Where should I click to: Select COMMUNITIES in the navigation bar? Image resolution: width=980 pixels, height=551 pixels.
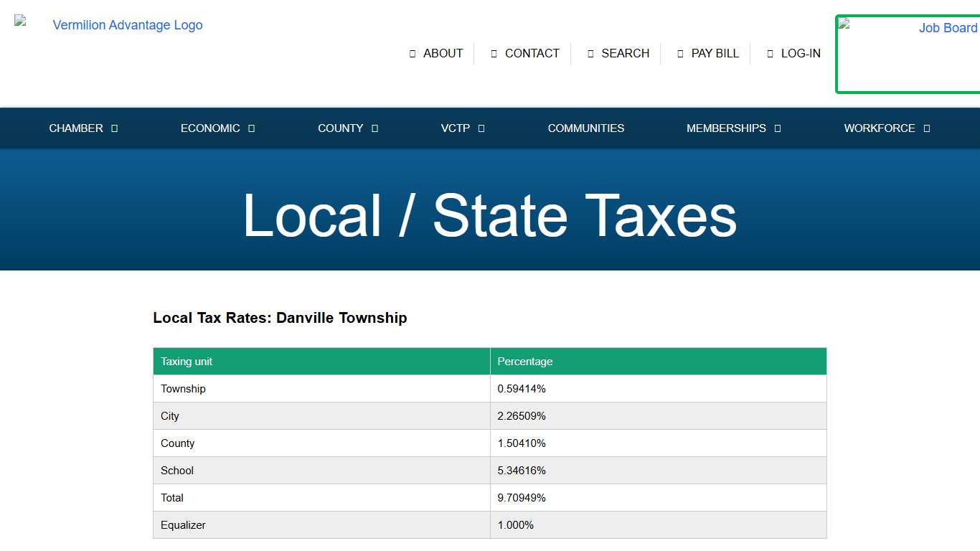click(x=586, y=128)
